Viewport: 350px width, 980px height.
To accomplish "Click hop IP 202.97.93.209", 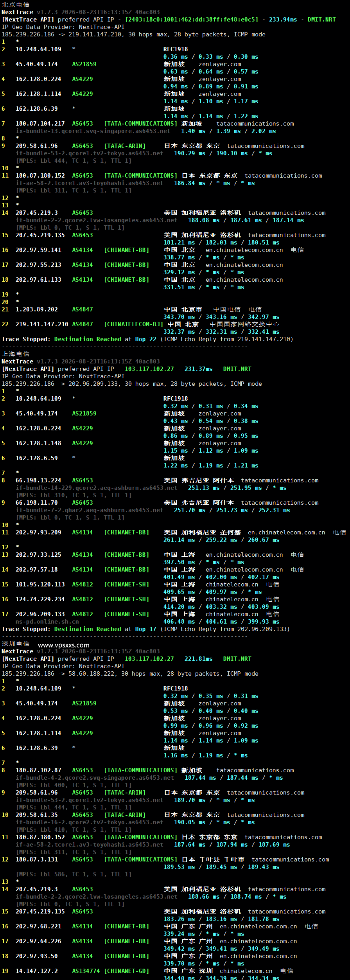I will 38,532.
